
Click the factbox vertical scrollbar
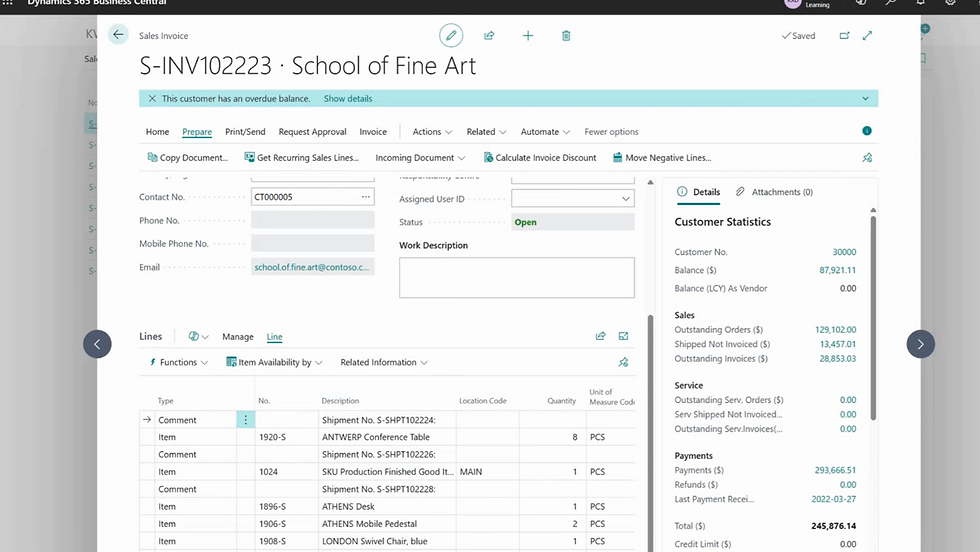(873, 318)
